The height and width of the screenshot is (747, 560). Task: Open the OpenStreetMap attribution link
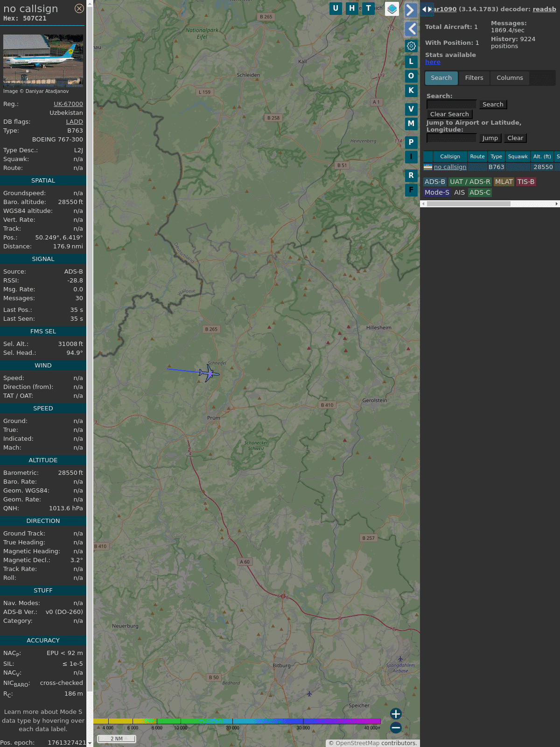pyautogui.click(x=357, y=743)
